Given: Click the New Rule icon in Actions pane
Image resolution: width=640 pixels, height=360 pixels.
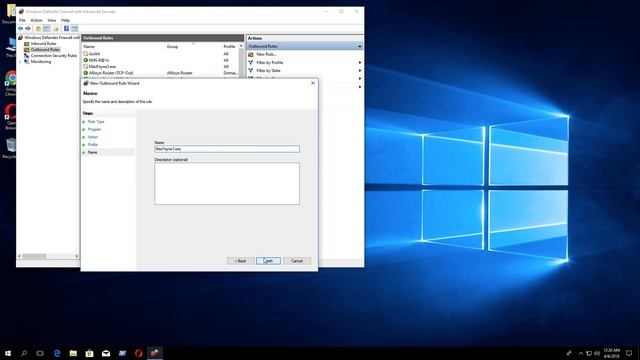Looking at the screenshot, I should pyautogui.click(x=251, y=54).
